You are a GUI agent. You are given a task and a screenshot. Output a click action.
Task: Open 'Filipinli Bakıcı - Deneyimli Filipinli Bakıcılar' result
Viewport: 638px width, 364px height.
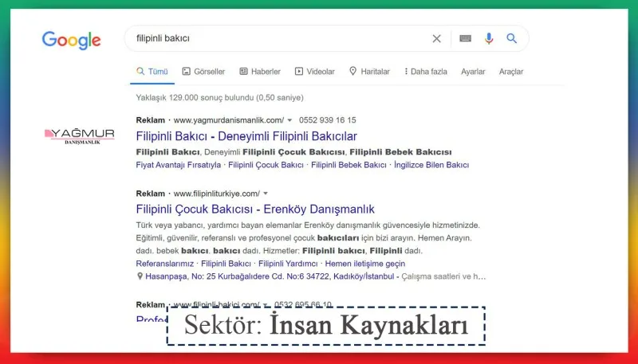click(x=246, y=136)
